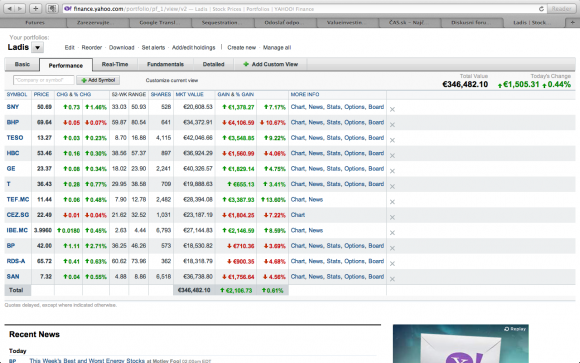Remove GE holding via X icon
The height and width of the screenshot is (363, 580).
point(392,171)
